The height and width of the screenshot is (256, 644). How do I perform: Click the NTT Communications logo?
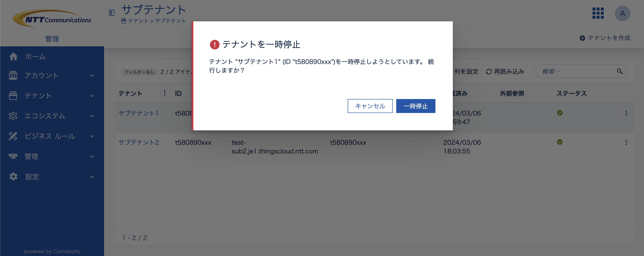click(x=52, y=18)
